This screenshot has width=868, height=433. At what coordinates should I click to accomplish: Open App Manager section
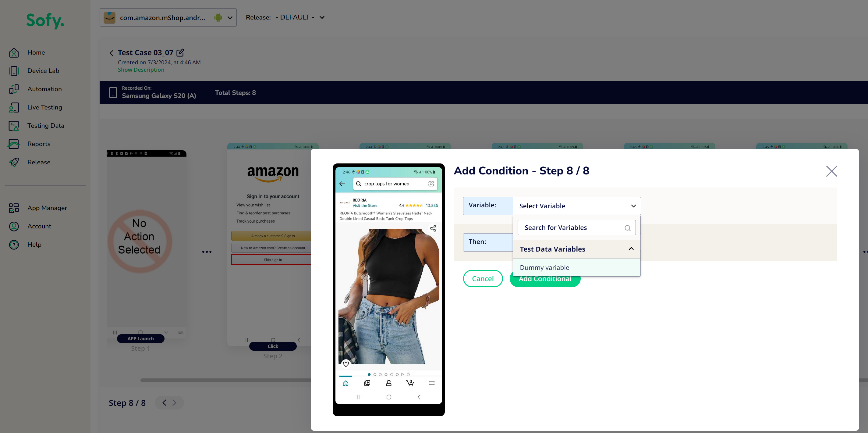[x=48, y=208]
